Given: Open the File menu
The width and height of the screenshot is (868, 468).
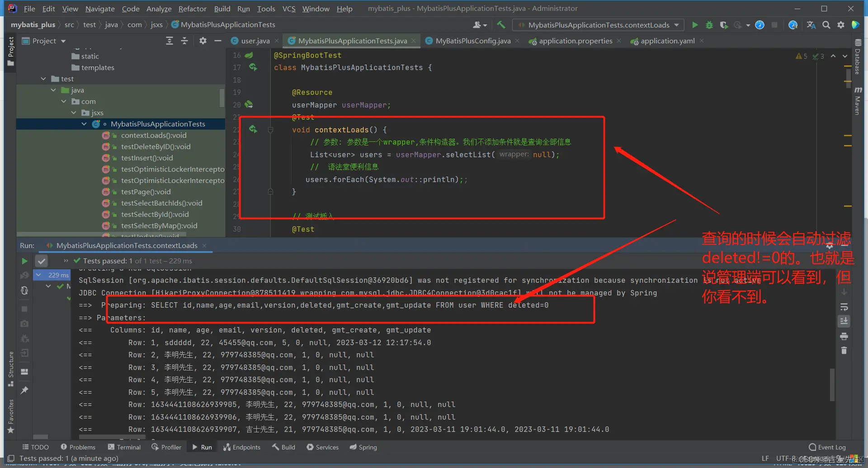Looking at the screenshot, I should (29, 9).
